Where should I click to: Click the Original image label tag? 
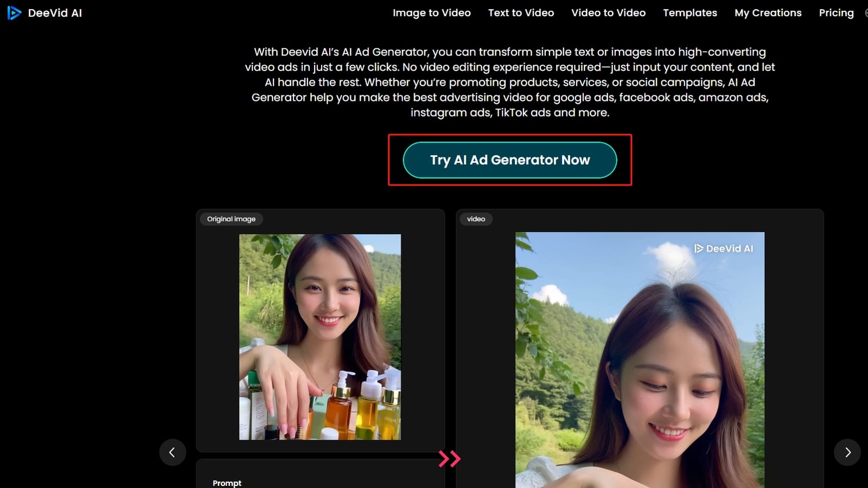(231, 219)
